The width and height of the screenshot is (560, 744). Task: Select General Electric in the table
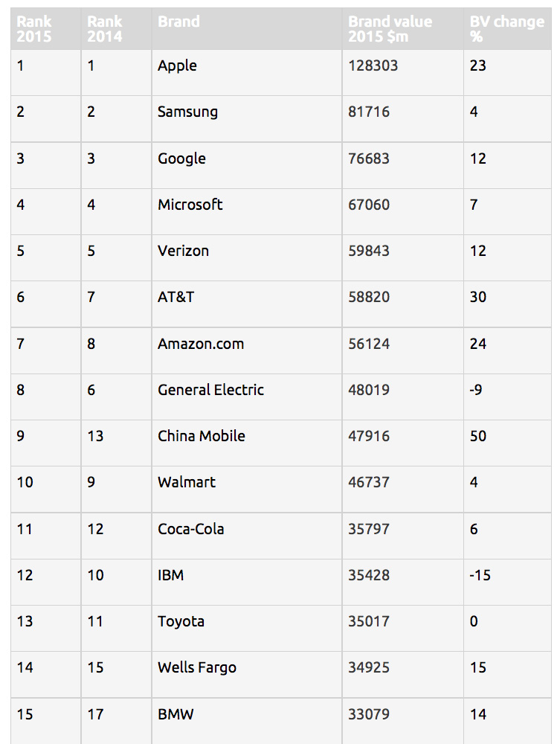(211, 390)
